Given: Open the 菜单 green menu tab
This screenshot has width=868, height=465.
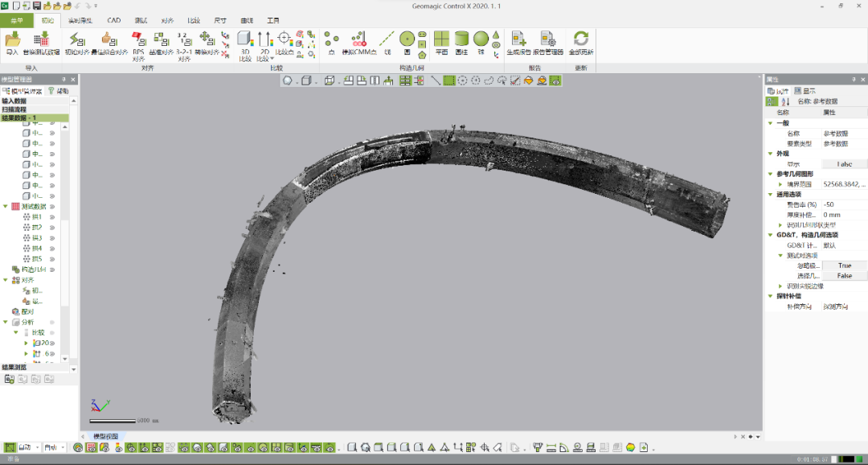Looking at the screenshot, I should coord(17,20).
